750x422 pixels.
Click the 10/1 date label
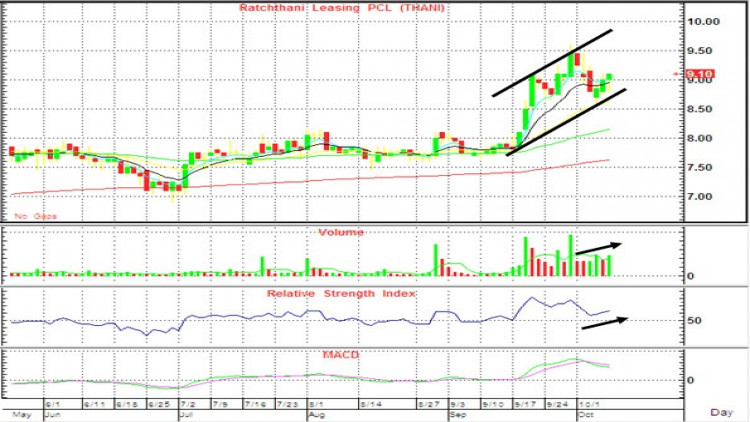pyautogui.click(x=587, y=404)
